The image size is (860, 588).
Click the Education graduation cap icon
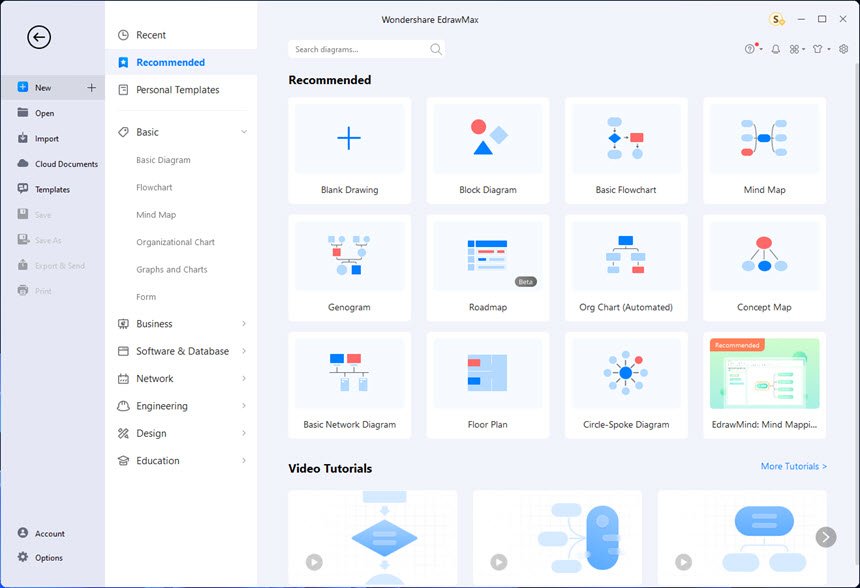click(123, 461)
